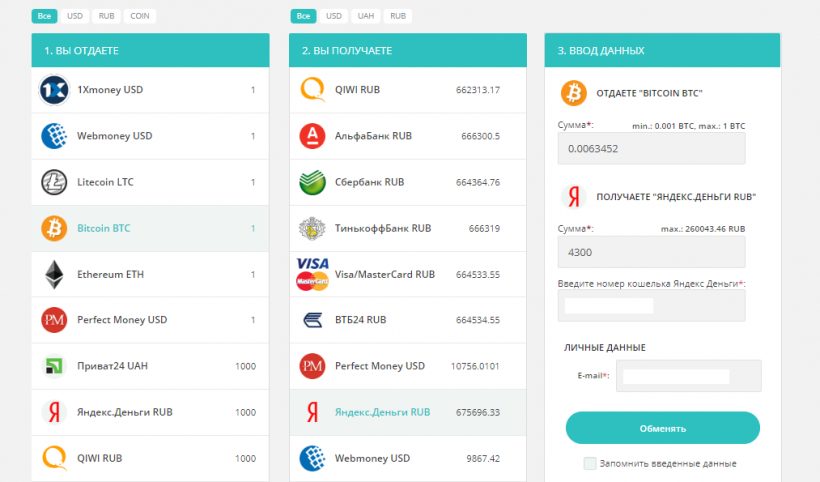Screen dimensions: 820x482
Task: Choose Приват24 UAH text label
Action: 112,366
